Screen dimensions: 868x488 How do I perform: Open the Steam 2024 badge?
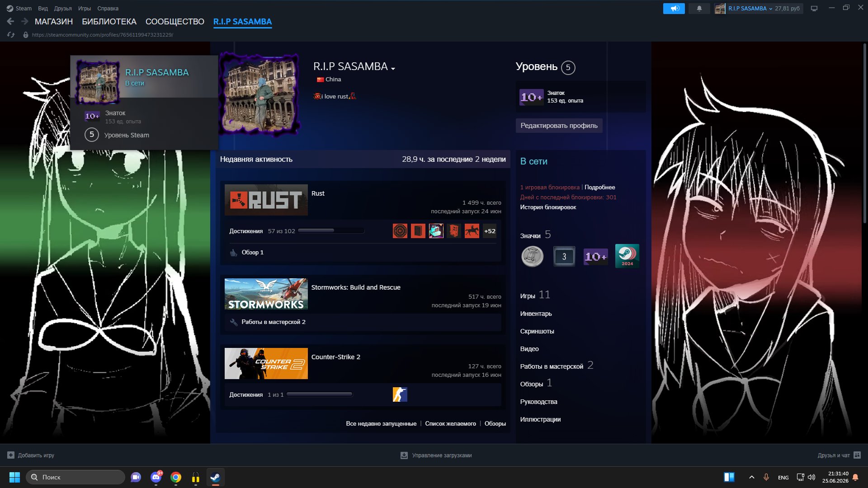[627, 256]
